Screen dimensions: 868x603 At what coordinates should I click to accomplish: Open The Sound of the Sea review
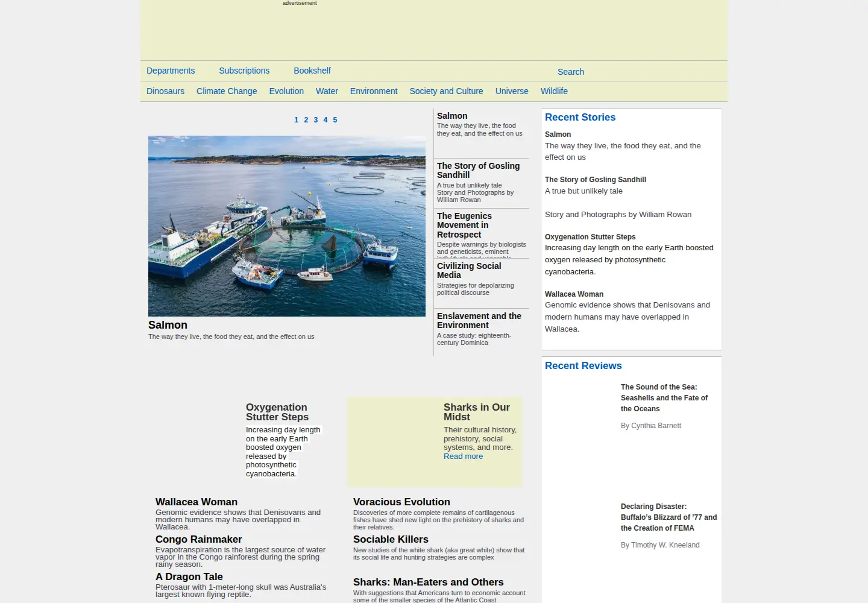point(664,398)
